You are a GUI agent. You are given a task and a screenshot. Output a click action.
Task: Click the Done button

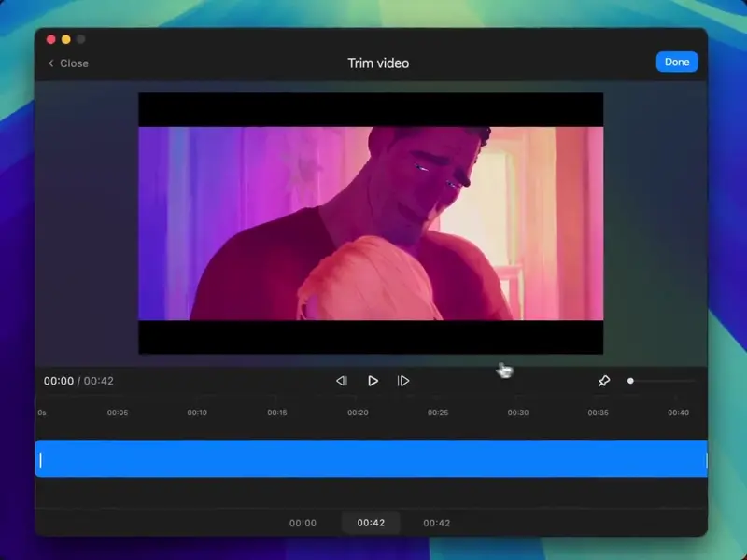tap(676, 62)
